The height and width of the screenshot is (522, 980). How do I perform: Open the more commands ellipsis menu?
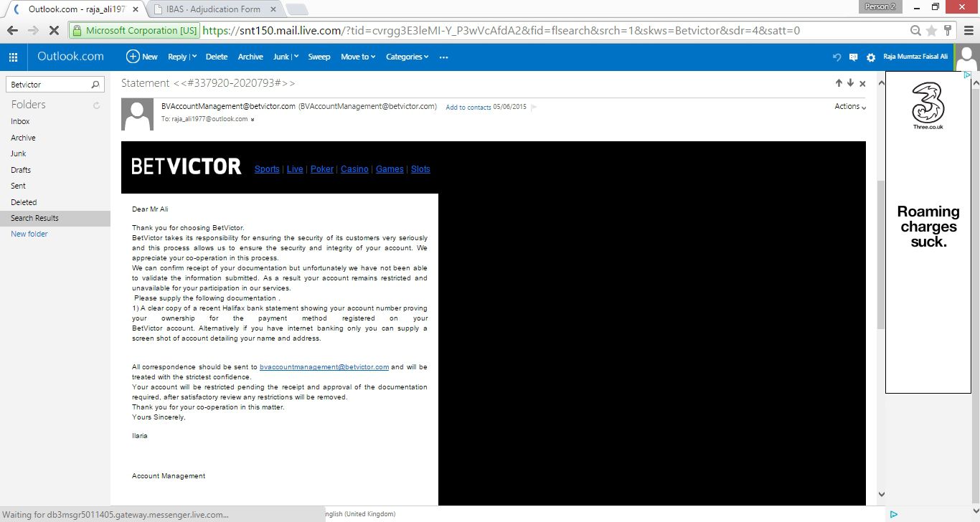tap(443, 57)
